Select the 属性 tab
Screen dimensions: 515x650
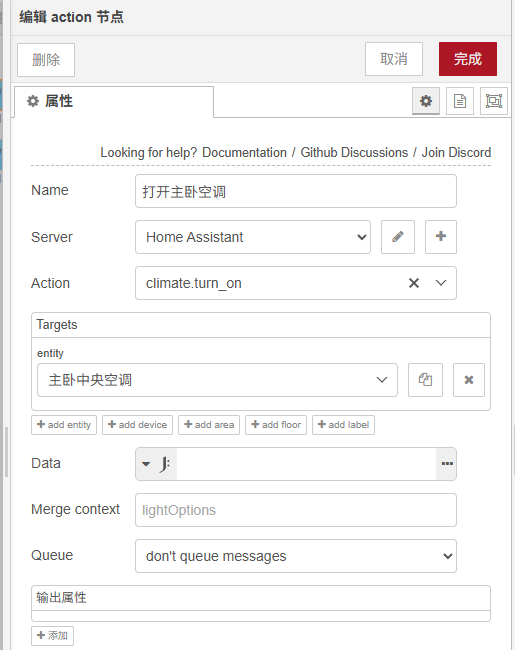tap(114, 102)
